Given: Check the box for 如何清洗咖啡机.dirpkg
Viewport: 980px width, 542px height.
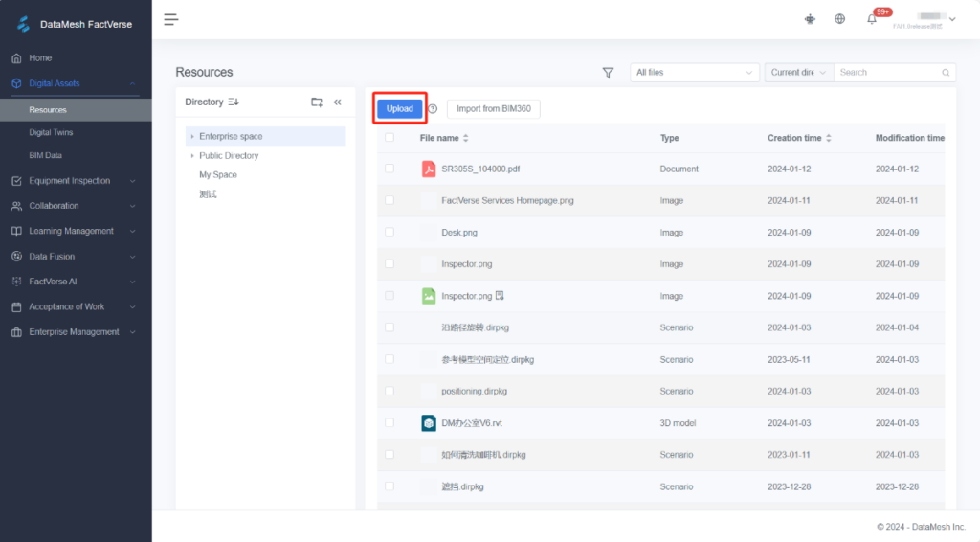Looking at the screenshot, I should pyautogui.click(x=390, y=455).
